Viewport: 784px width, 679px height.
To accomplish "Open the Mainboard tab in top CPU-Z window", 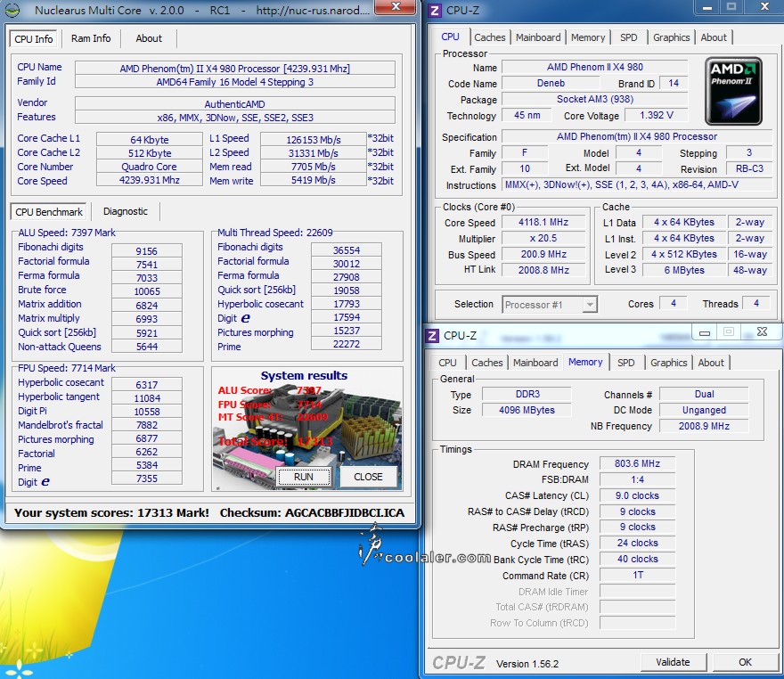I will tap(538, 37).
